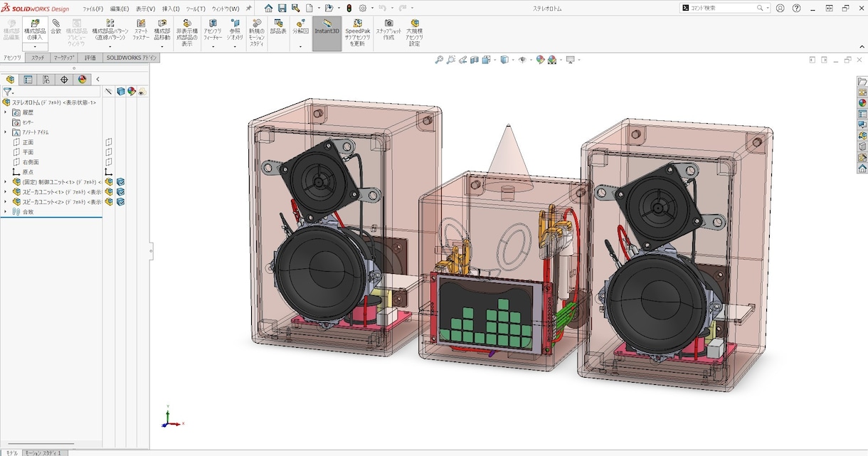Image resolution: width=868 pixels, height=456 pixels.
Task: Click the Rebuild traffic light icon
Action: click(349, 8)
